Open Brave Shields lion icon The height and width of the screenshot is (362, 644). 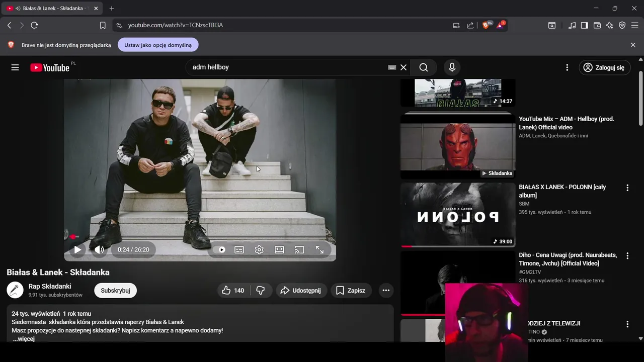pos(486,25)
